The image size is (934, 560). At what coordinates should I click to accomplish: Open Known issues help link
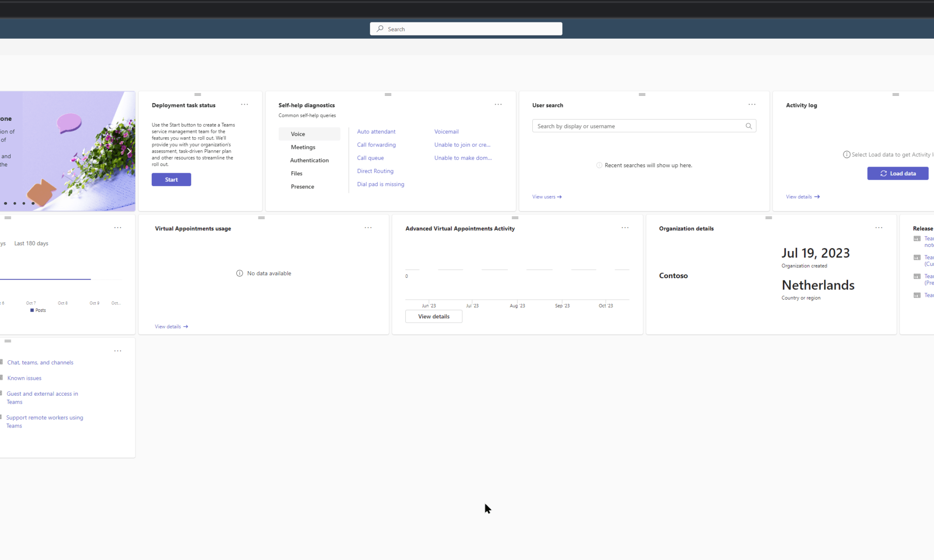(24, 378)
